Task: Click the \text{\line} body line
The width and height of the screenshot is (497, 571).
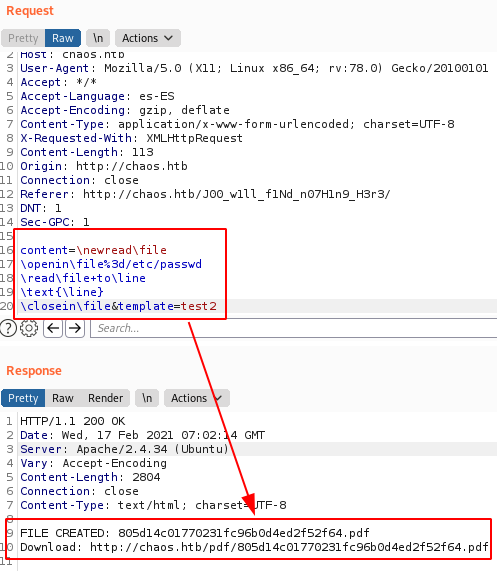Action: pos(62,292)
